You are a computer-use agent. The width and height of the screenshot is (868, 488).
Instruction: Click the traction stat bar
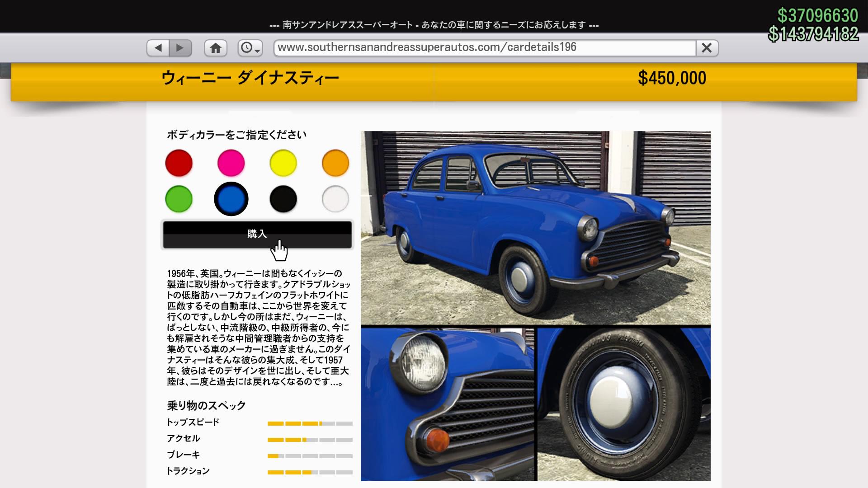[x=310, y=472]
